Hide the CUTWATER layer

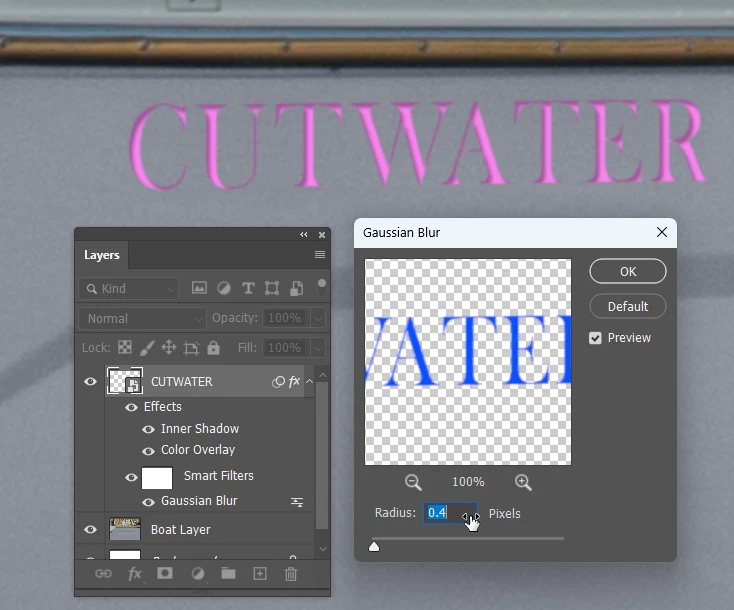click(x=90, y=382)
